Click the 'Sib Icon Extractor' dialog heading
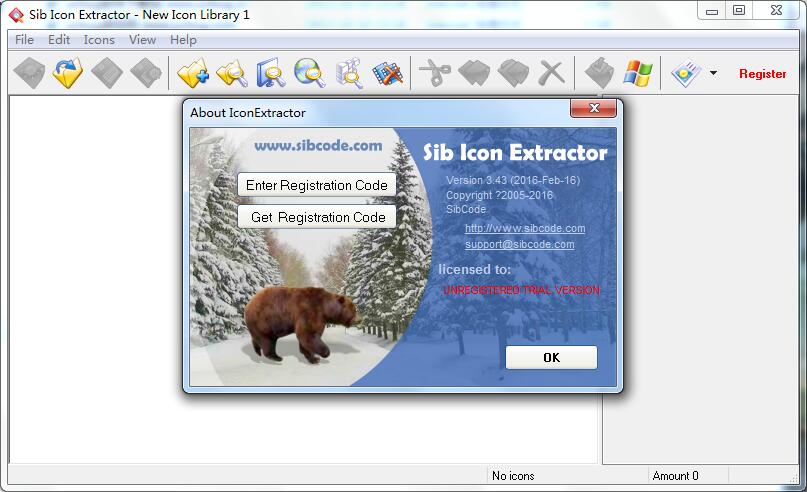 tap(515, 152)
